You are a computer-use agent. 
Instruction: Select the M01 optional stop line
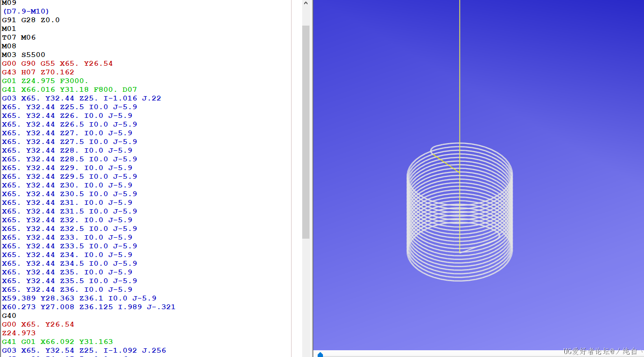(9, 29)
